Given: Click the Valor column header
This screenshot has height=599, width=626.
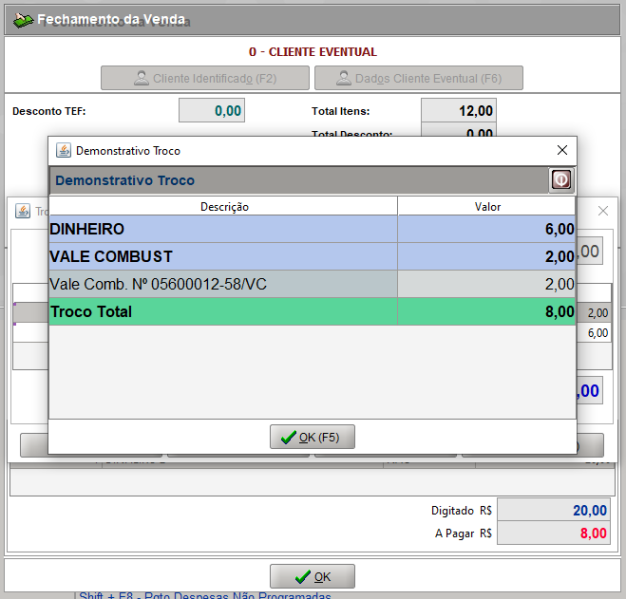Looking at the screenshot, I should [x=487, y=206].
